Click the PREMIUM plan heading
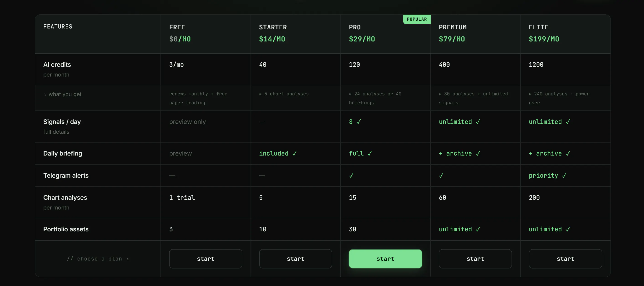 [x=453, y=27]
